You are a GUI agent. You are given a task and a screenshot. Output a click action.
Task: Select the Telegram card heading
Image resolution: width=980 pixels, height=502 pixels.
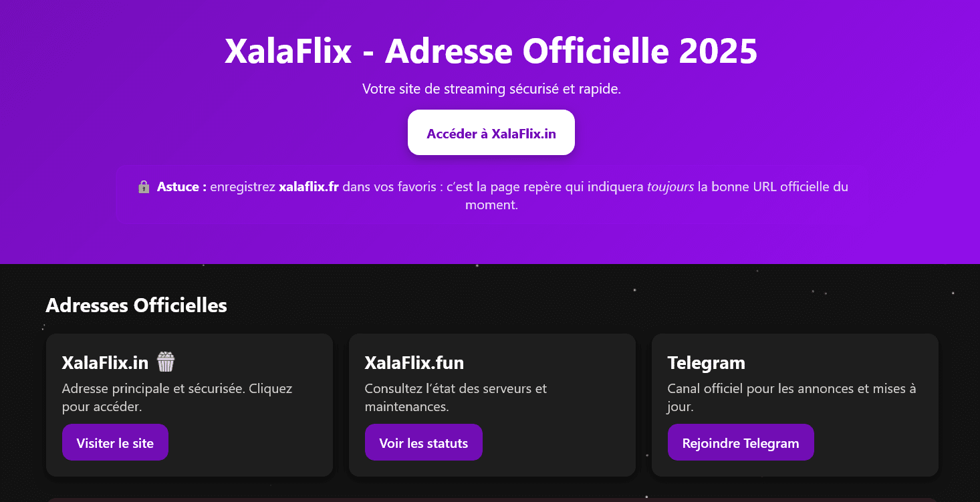point(706,362)
